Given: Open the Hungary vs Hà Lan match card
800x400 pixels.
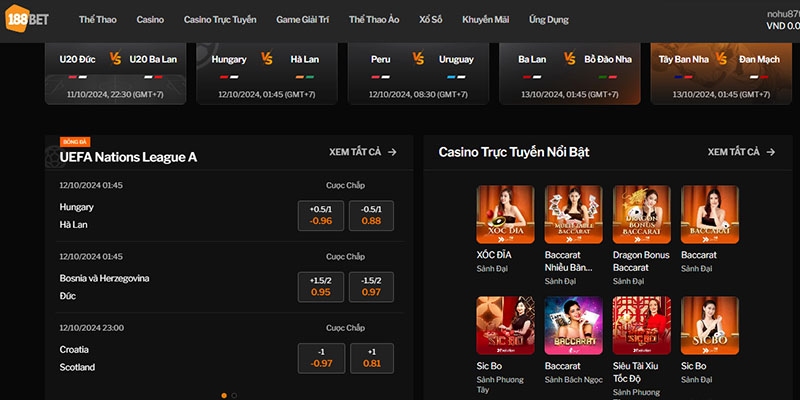Looking at the screenshot, I should (267, 74).
